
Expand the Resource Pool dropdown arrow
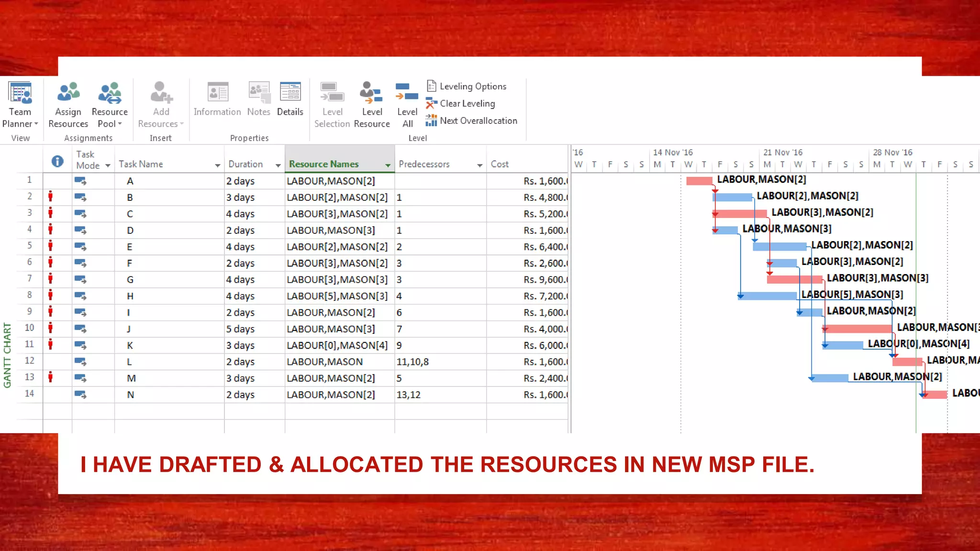120,124
